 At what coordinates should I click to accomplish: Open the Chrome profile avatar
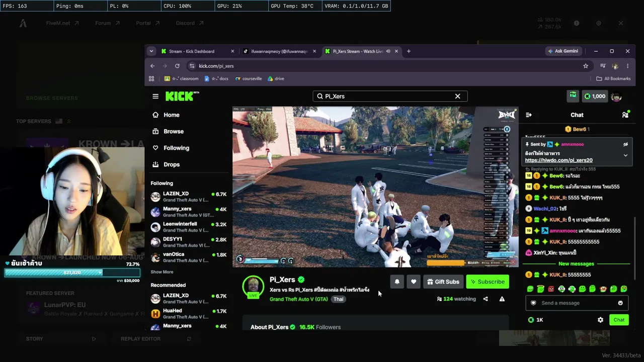(x=615, y=66)
